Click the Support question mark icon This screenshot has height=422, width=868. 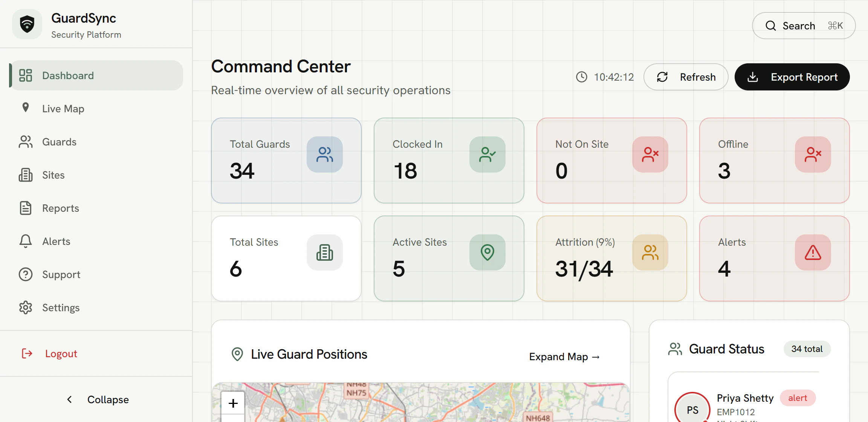[x=26, y=274]
